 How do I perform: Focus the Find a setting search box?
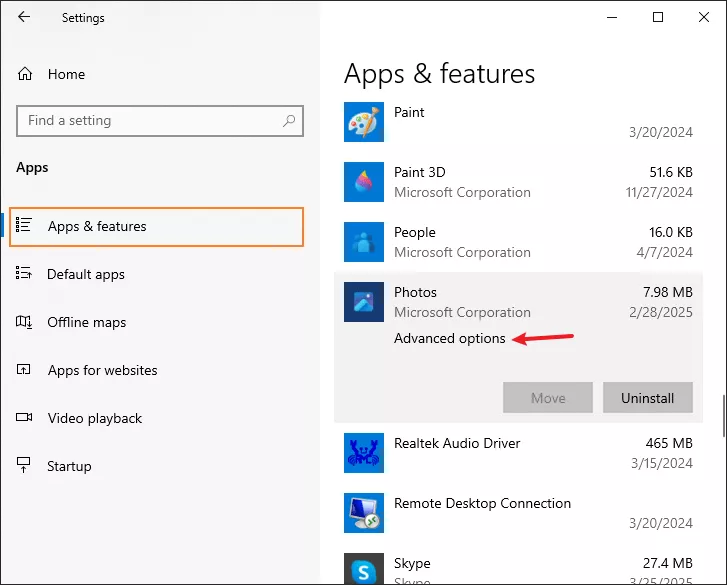click(x=160, y=121)
